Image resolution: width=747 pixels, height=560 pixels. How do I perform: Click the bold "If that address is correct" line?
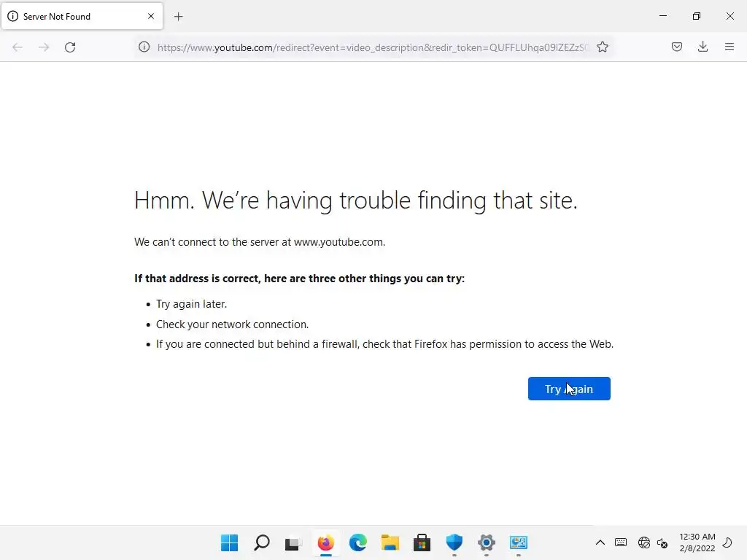299,279
